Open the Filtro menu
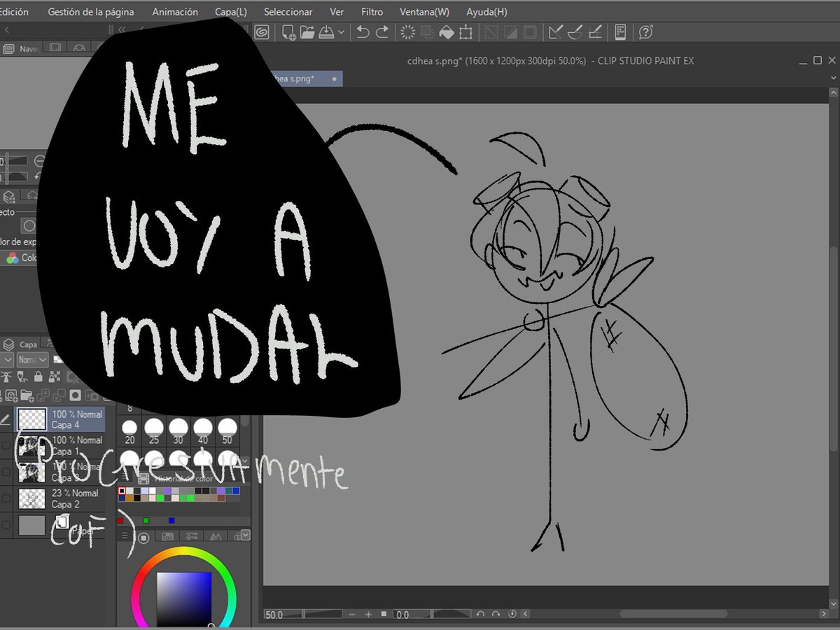Image resolution: width=840 pixels, height=630 pixels. [x=372, y=12]
